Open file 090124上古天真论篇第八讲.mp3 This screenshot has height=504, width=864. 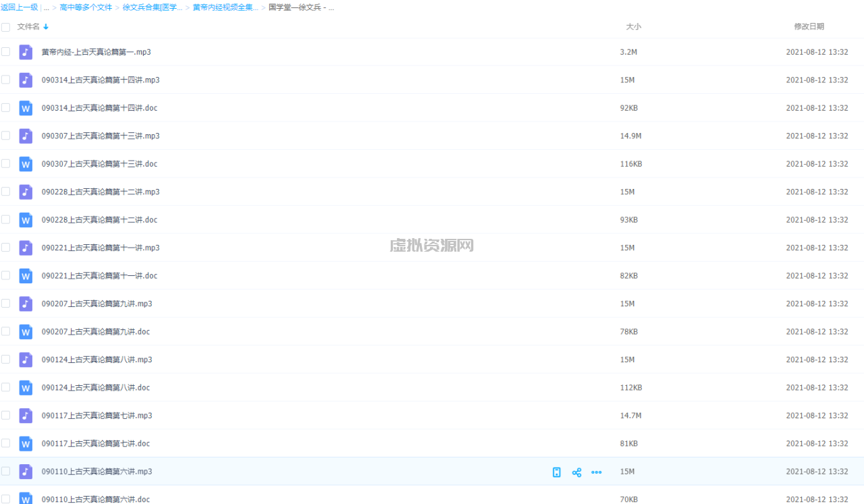[x=97, y=360]
